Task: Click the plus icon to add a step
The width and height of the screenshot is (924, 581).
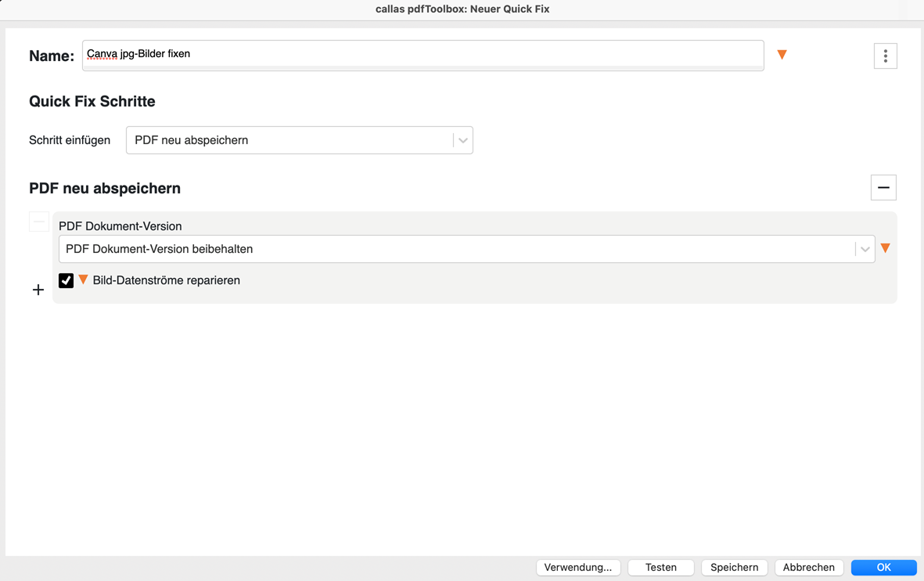Action: [x=38, y=290]
